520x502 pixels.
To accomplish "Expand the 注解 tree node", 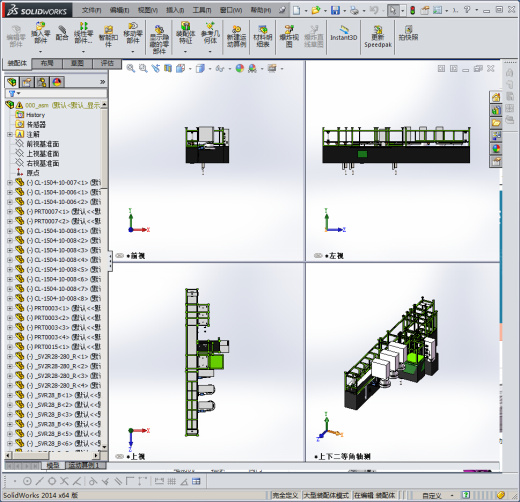I will (x=10, y=134).
